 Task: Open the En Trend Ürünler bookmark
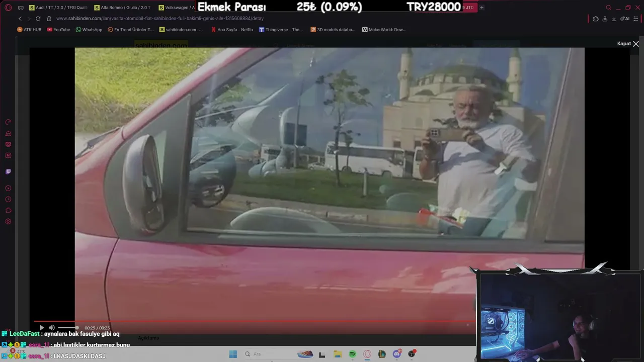pos(130,30)
